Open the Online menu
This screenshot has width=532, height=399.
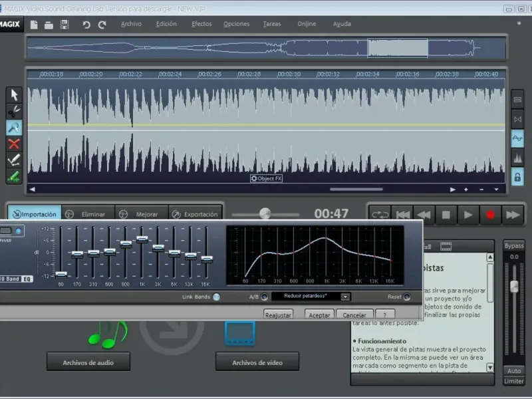point(307,24)
